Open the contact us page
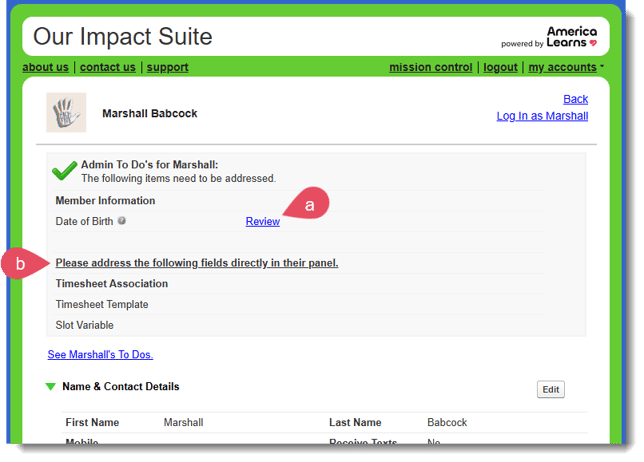This screenshot has height=462, width=644. [x=107, y=67]
